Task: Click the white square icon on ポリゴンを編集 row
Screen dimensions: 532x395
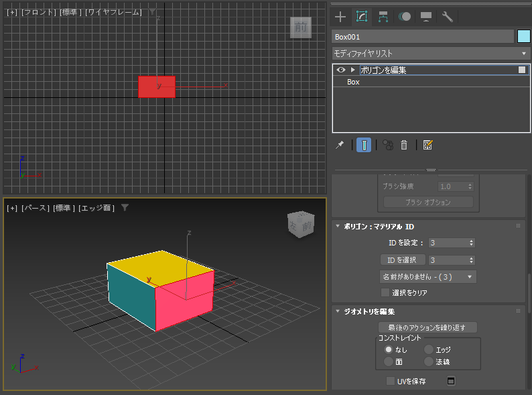Action: 522,70
